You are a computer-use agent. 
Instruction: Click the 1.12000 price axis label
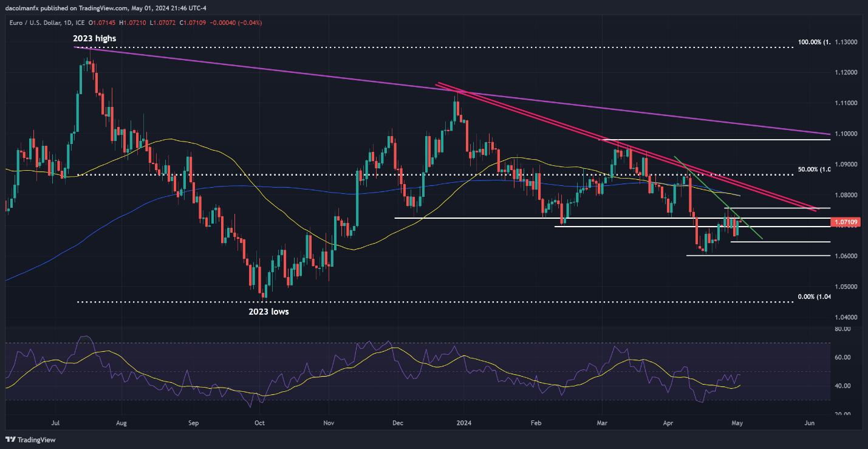click(x=846, y=73)
